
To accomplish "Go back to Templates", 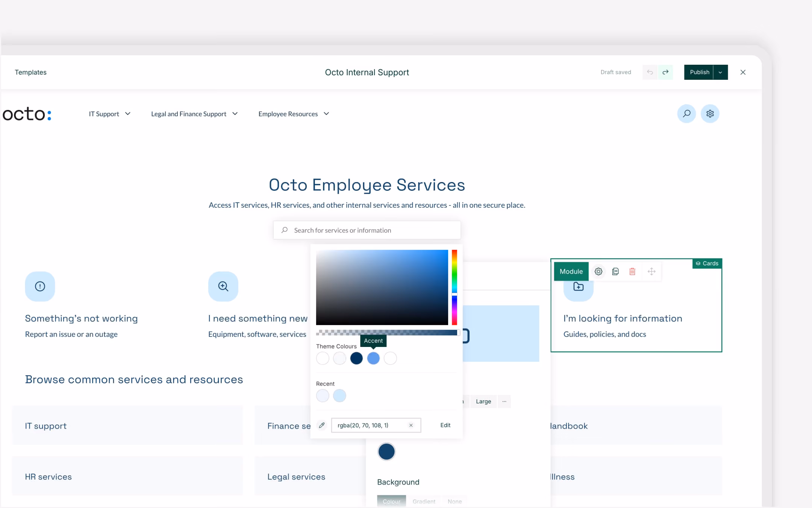I will click(31, 72).
